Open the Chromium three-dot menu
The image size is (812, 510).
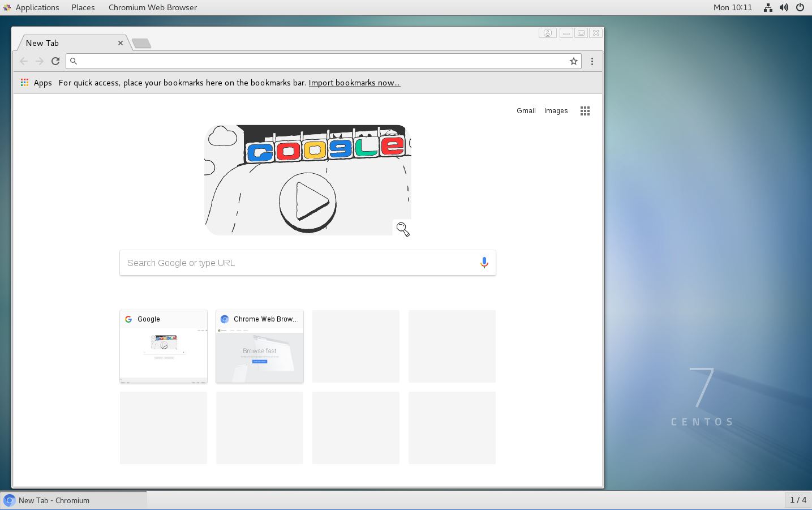(x=592, y=61)
